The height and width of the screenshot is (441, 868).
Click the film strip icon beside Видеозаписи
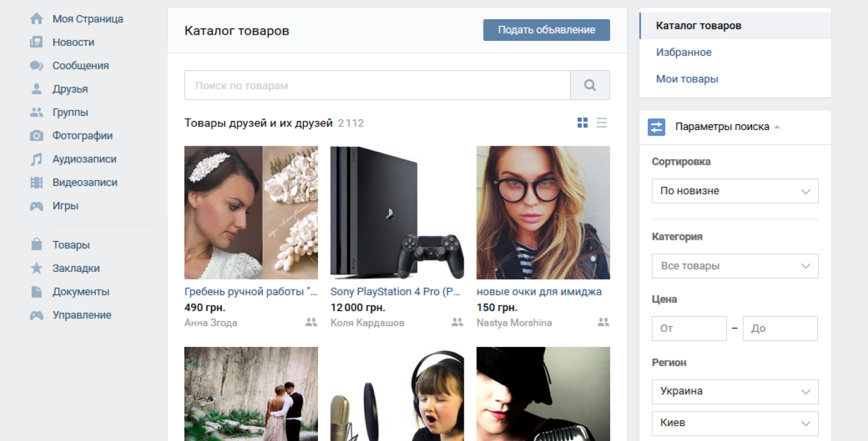point(37,183)
